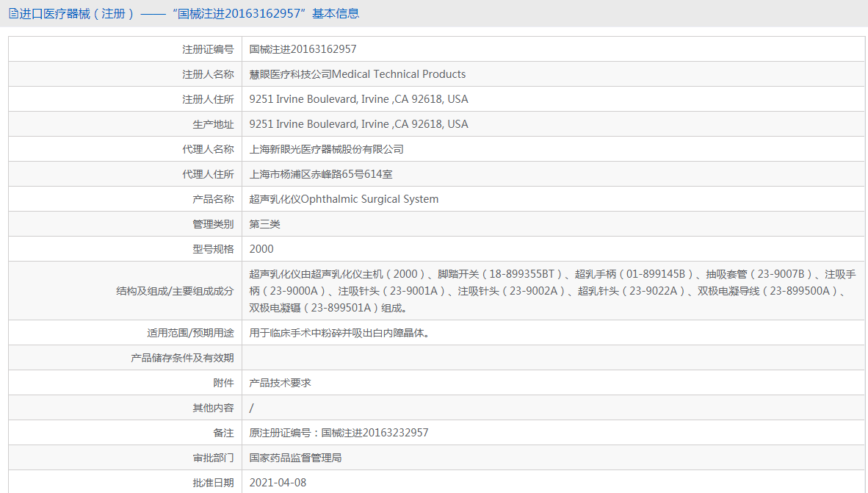Click agent address 上海市杨浦区赤峰路65号614室
The image size is (868, 493).
tap(320, 174)
